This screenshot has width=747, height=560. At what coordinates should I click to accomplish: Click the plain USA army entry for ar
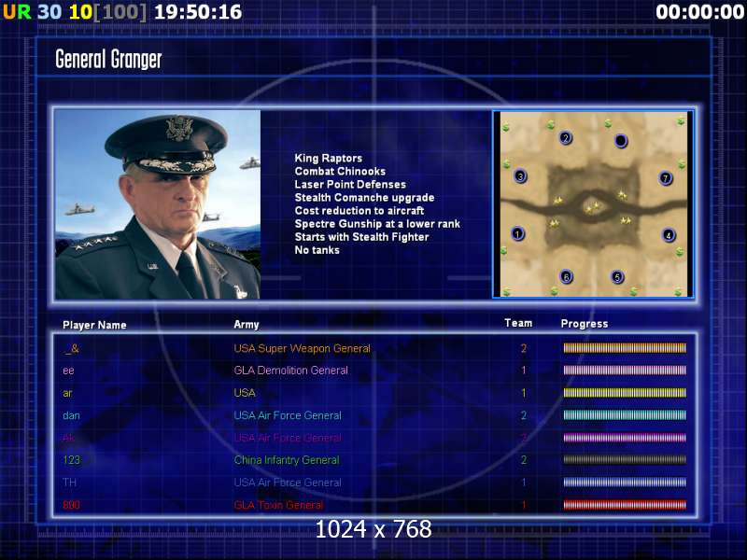(x=245, y=393)
